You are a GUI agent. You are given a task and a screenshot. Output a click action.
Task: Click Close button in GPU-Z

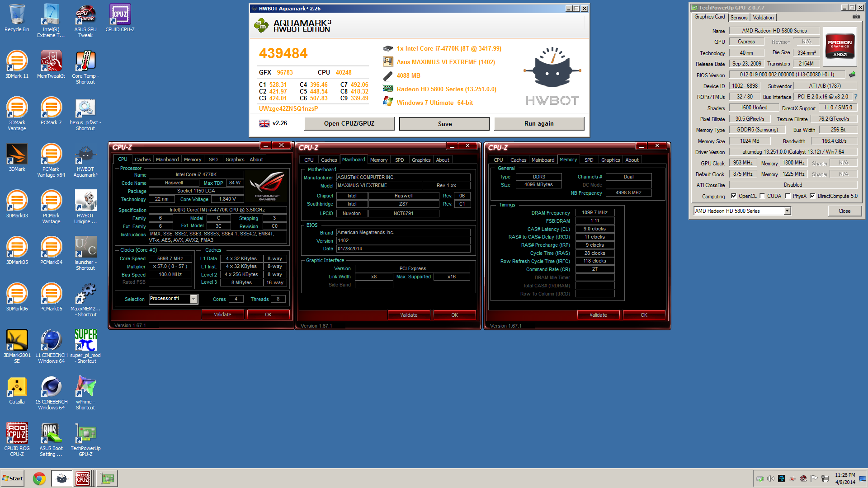pyautogui.click(x=844, y=211)
